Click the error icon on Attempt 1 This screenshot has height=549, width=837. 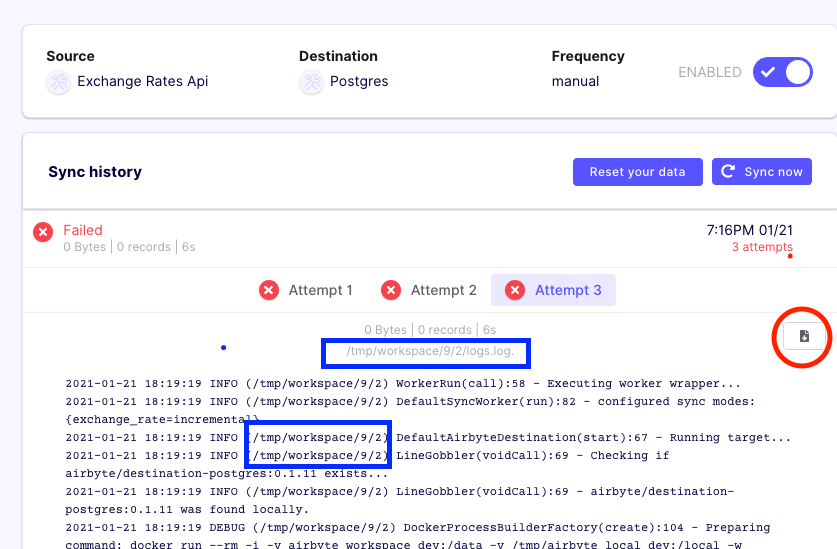point(269,290)
